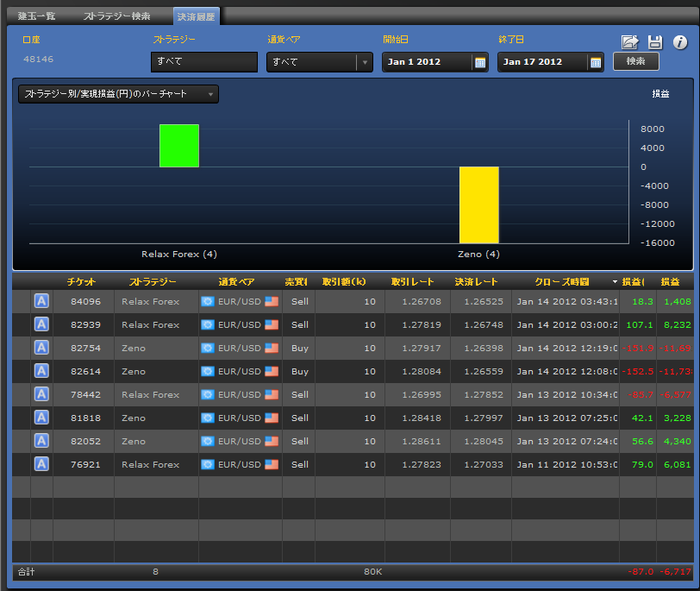Viewport: 700px width, 591px height.
Task: Click the ストラテジー input field
Action: tap(203, 62)
